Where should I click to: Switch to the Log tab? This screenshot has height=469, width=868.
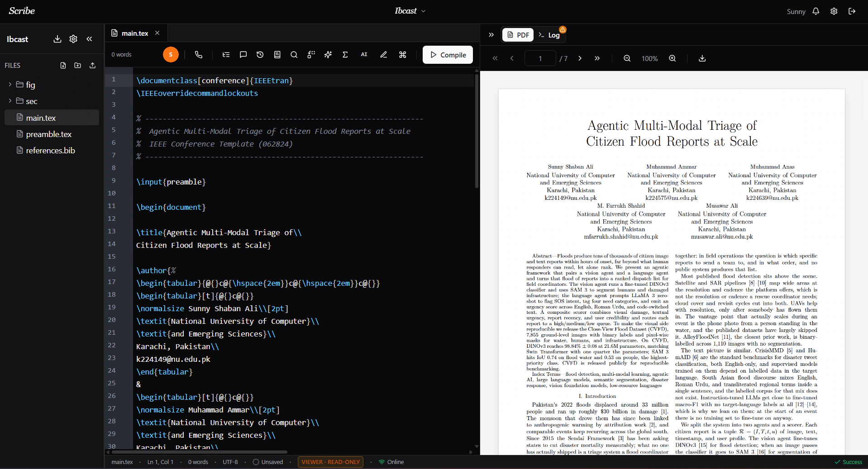[x=550, y=35]
